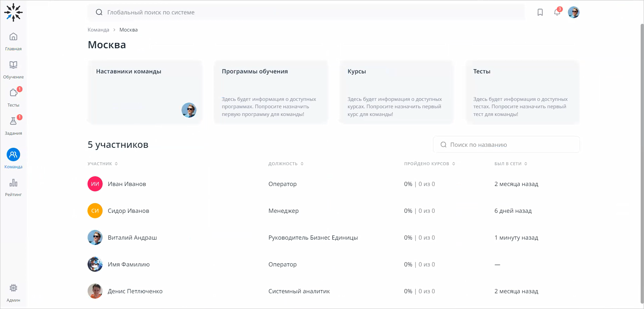Viewport: 644px width, 309px height.
Task: Sort by Был в сети column
Action: pyautogui.click(x=511, y=164)
